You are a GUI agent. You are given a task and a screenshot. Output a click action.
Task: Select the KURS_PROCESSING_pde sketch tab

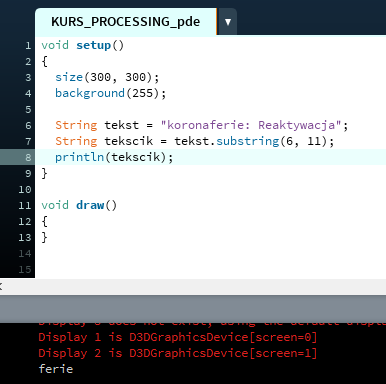pyautogui.click(x=126, y=22)
